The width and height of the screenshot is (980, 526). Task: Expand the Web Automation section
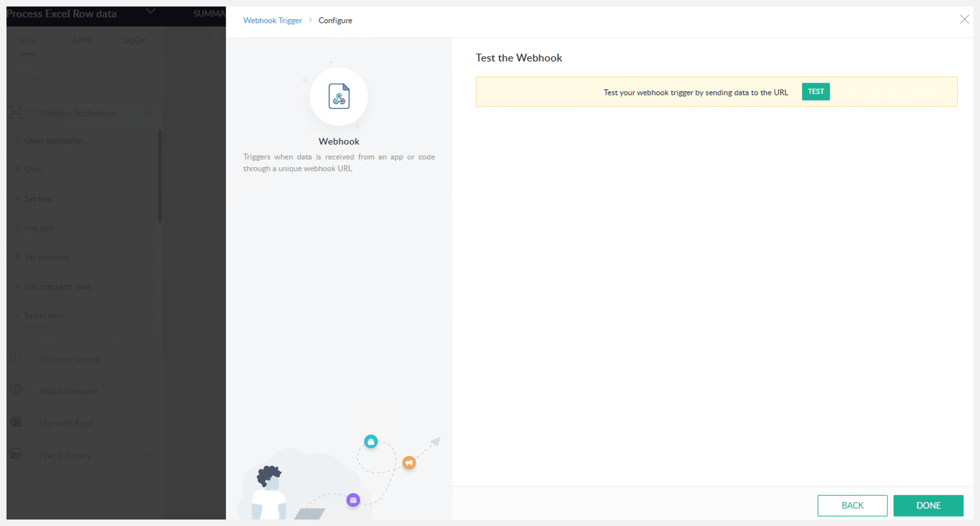tap(147, 391)
